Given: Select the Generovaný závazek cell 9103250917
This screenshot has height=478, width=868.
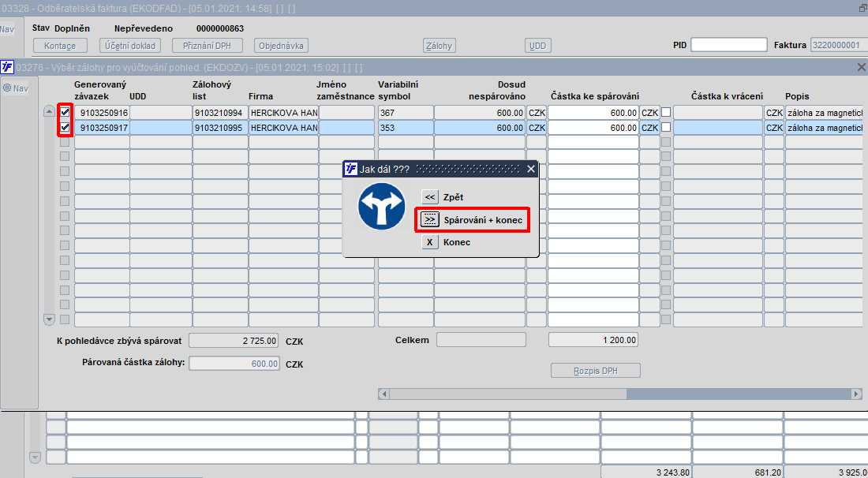Looking at the screenshot, I should 102,127.
